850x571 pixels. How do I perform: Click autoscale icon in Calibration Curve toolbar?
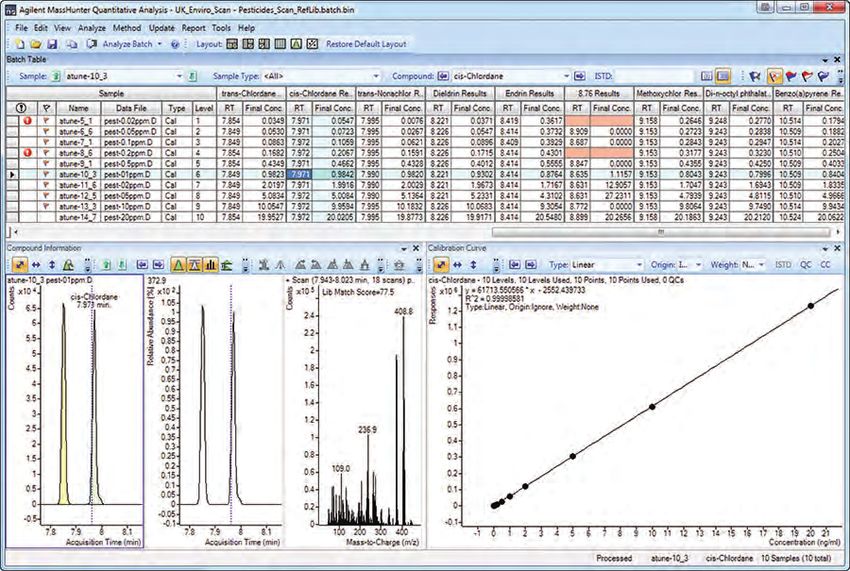441,265
